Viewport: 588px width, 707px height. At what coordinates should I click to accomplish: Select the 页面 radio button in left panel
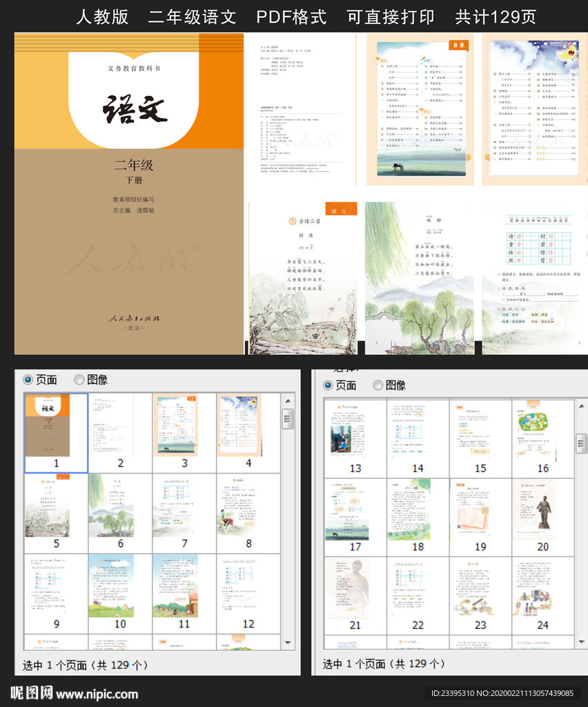28,380
